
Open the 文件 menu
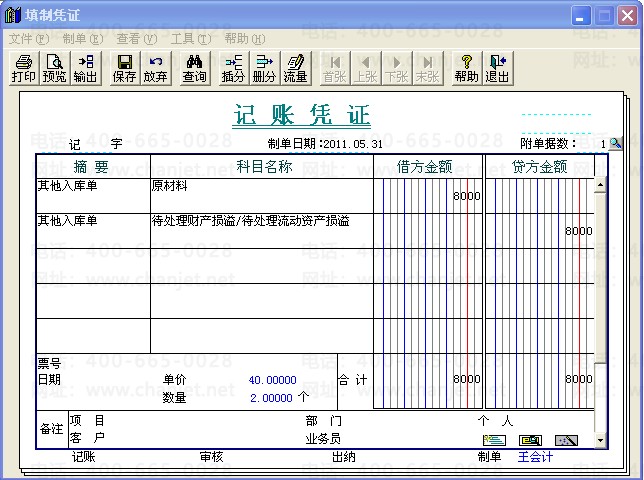(x=28, y=38)
